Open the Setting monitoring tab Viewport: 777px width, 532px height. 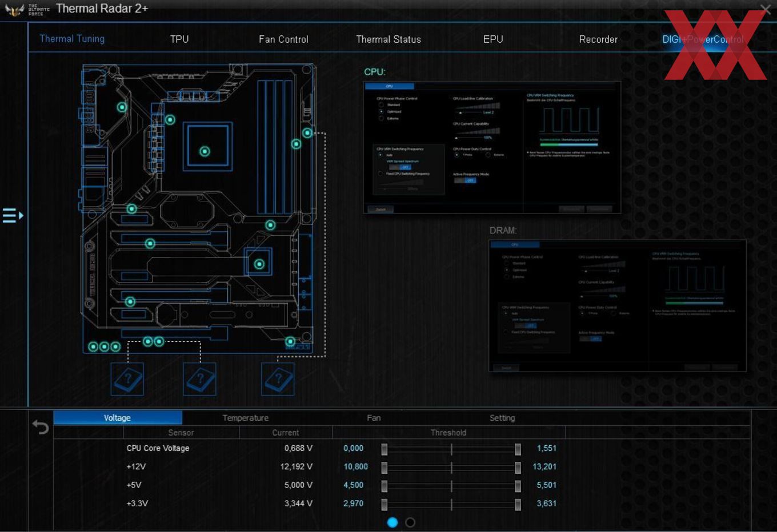[502, 418]
